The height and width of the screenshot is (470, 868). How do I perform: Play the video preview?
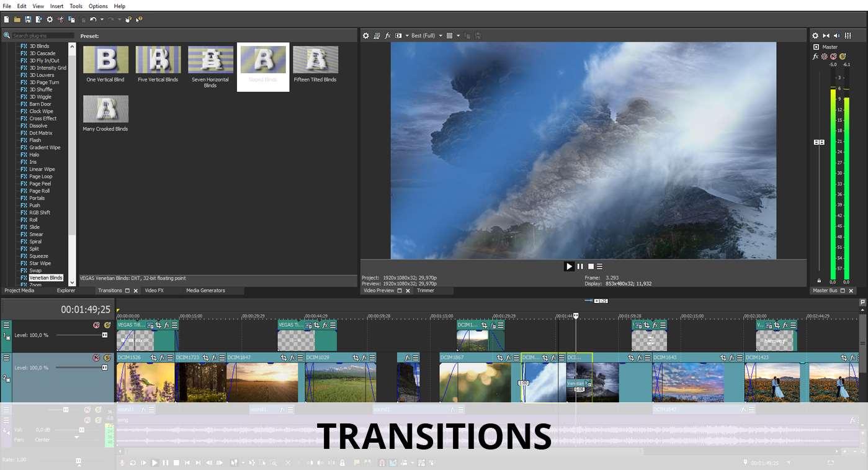coord(569,266)
